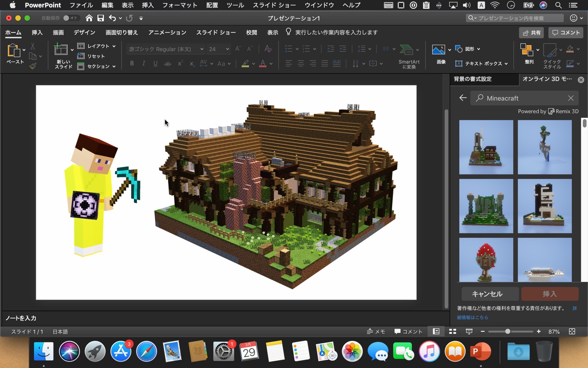The image size is (588, 368).
Task: Open the 挿入 ribbon tab
Action: tap(37, 32)
